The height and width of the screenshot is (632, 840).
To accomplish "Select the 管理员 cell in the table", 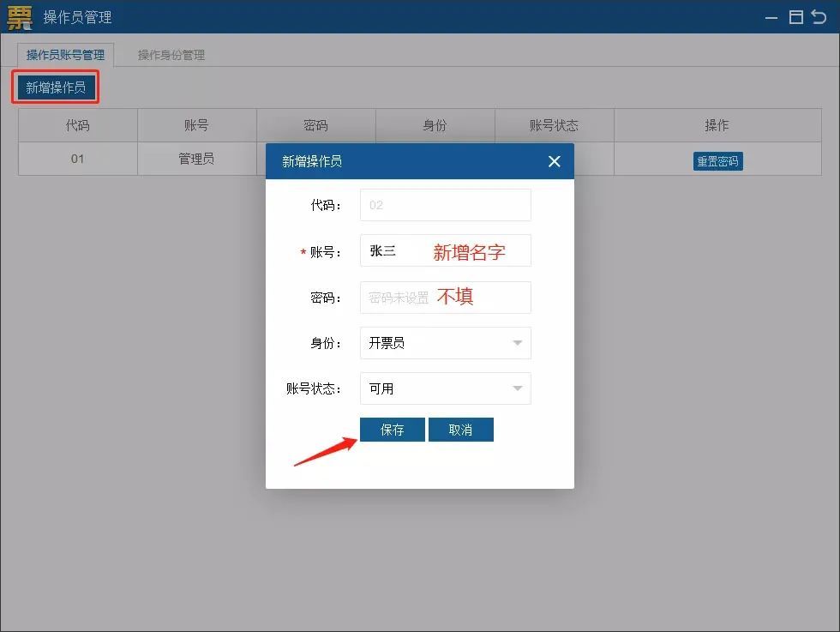I will [x=196, y=159].
